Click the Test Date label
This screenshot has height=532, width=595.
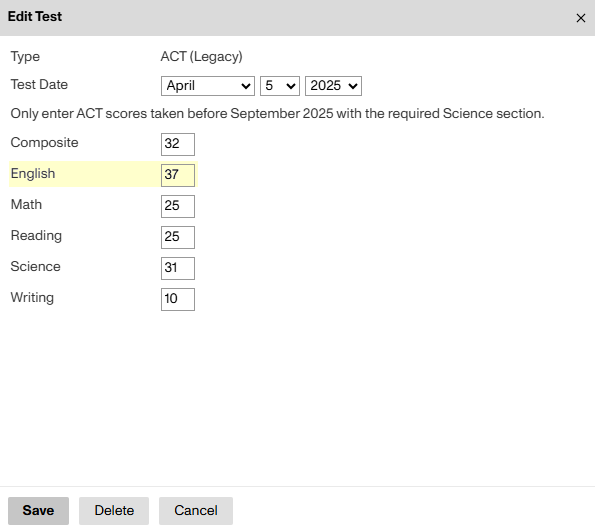[x=39, y=84]
